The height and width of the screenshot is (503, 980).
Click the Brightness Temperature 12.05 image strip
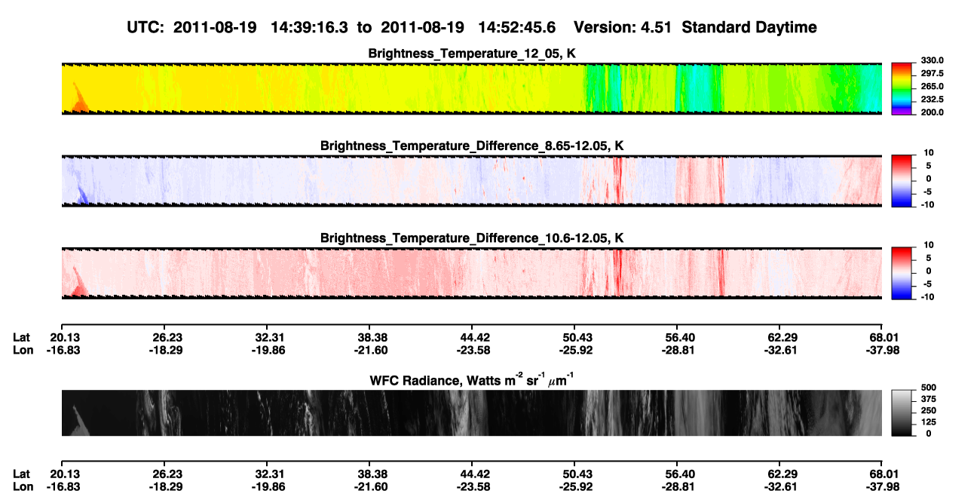471,88
